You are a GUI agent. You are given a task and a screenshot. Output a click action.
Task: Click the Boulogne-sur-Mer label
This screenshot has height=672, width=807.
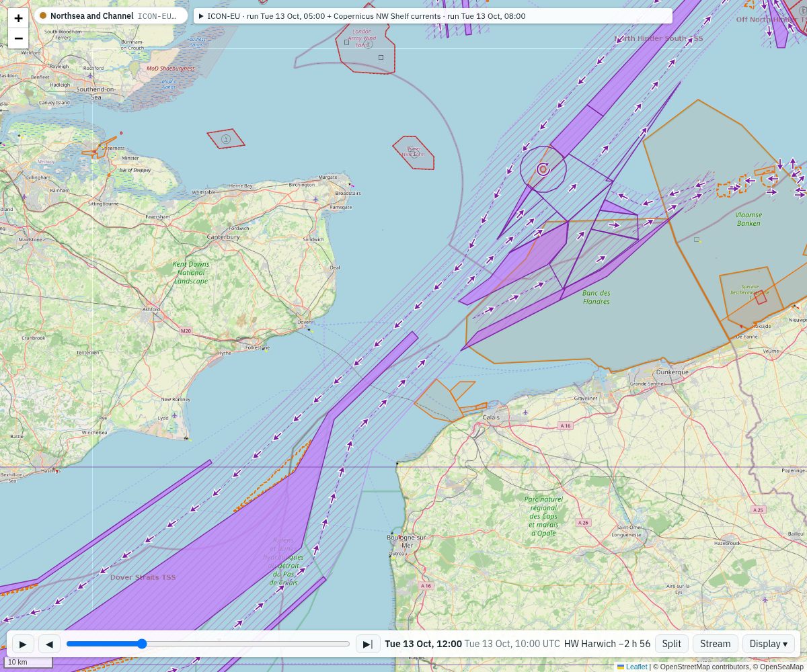click(407, 541)
